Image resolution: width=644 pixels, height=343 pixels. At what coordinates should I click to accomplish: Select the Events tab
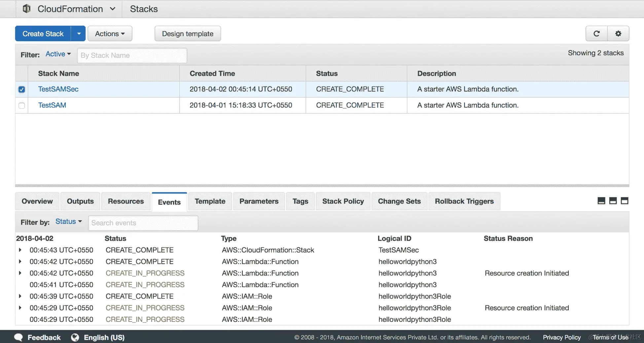tap(169, 202)
